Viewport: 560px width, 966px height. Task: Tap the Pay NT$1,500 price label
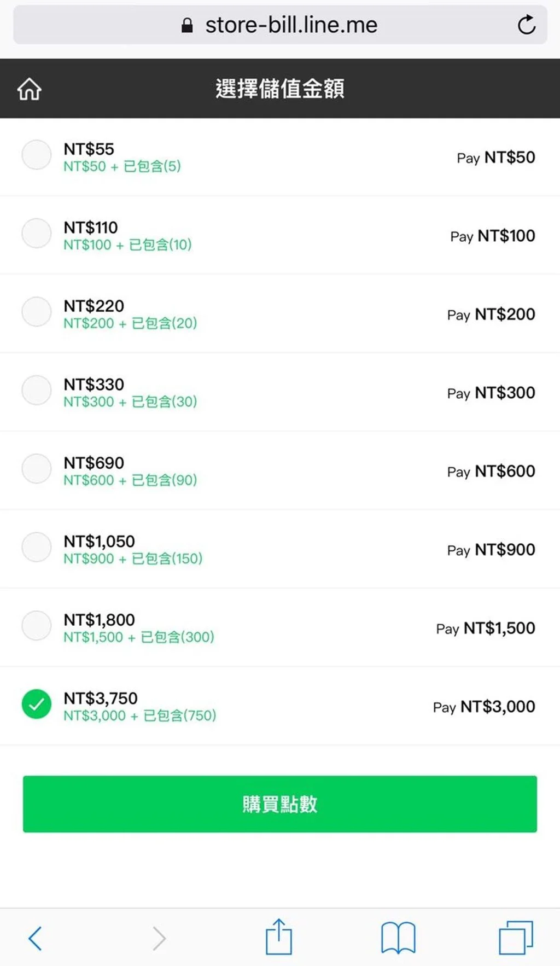(486, 628)
